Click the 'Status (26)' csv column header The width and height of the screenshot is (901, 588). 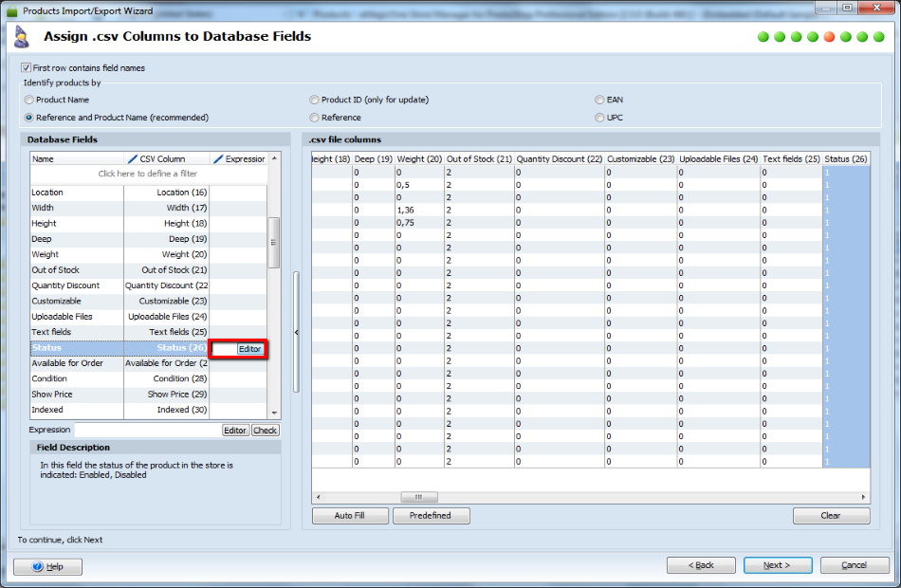(846, 159)
